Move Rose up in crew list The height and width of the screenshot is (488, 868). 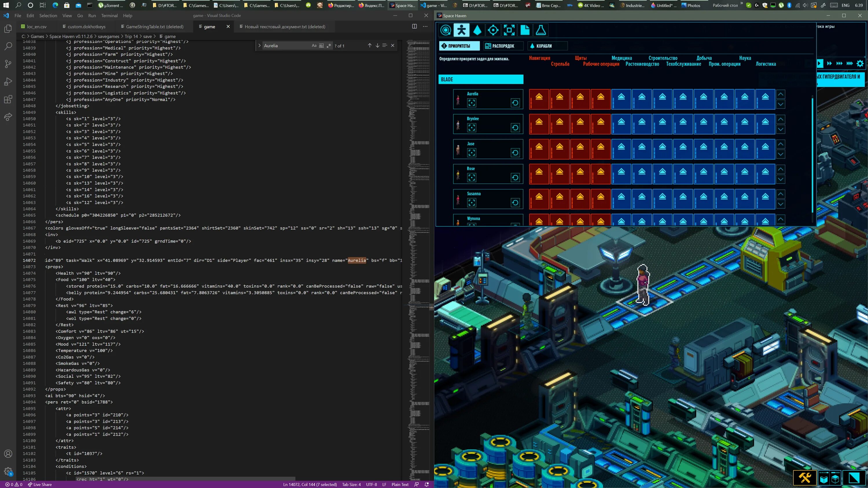[780, 169]
